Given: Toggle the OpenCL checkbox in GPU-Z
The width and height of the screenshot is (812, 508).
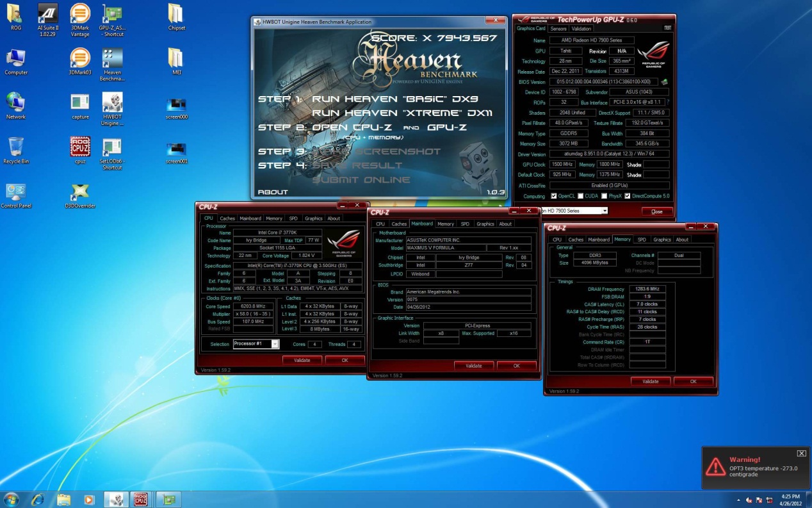Looking at the screenshot, I should coord(554,196).
